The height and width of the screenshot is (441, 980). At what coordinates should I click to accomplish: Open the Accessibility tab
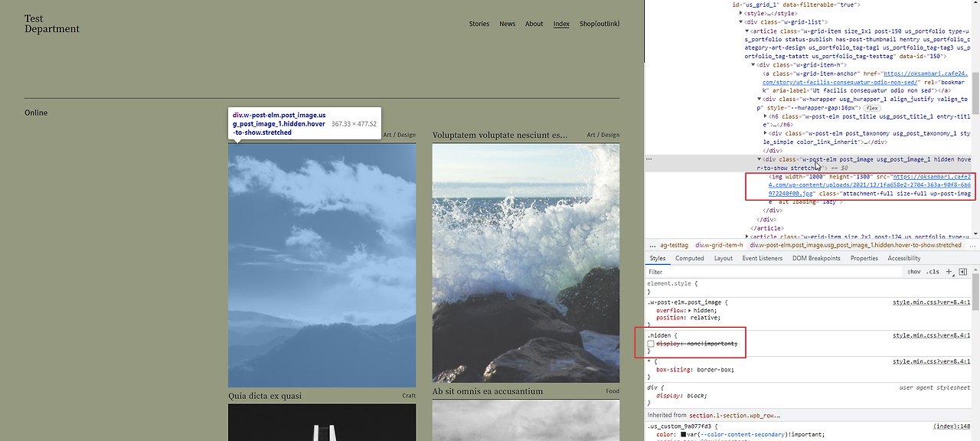click(x=904, y=258)
